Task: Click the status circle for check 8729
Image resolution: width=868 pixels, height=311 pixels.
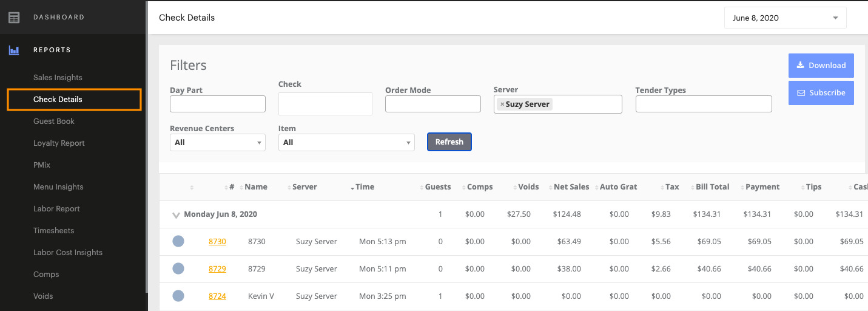Action: [178, 268]
